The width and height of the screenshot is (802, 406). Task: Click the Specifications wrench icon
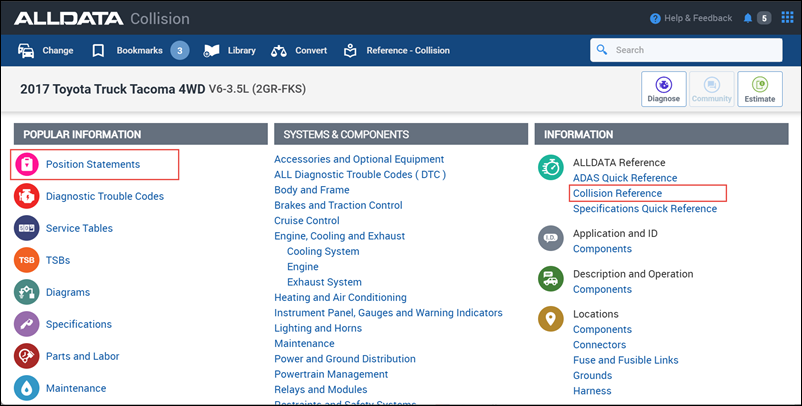coord(27,324)
